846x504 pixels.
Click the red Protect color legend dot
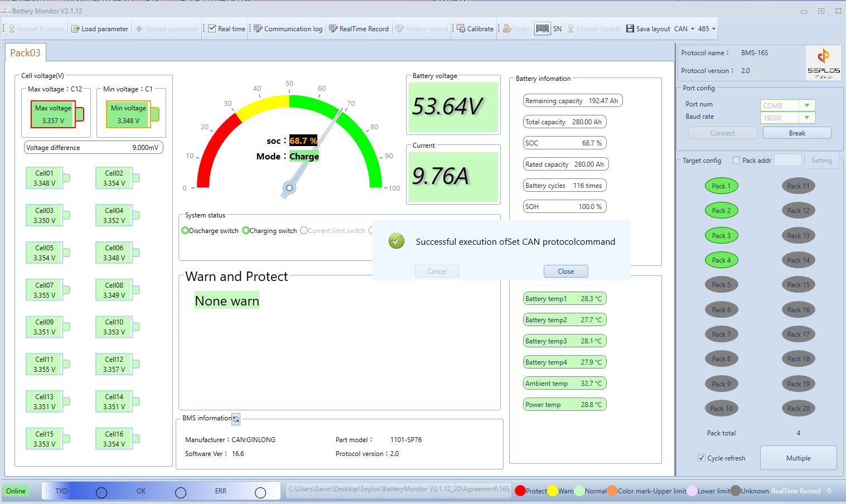click(520, 491)
